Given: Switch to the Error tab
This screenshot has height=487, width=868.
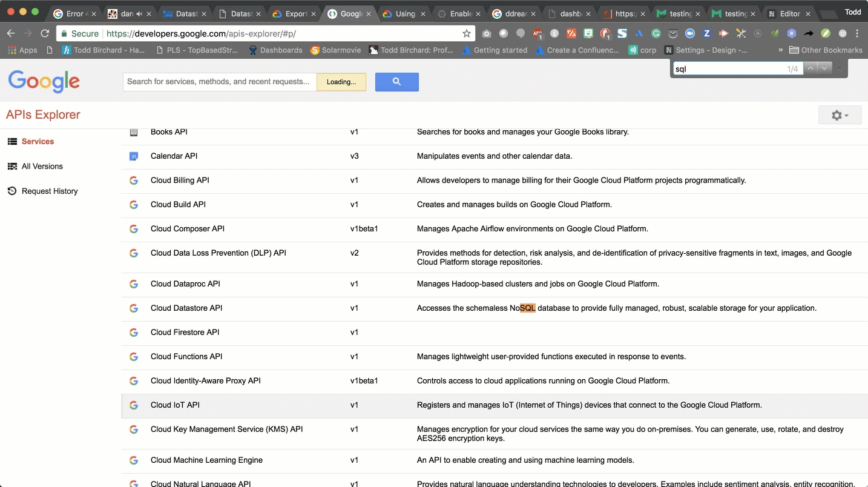Looking at the screenshot, I should tap(74, 13).
